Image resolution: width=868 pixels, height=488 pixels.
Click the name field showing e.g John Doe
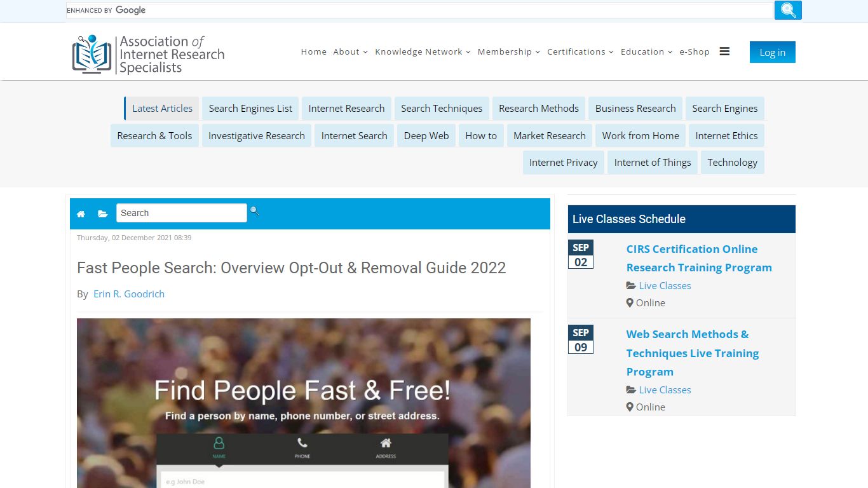pos(302,480)
